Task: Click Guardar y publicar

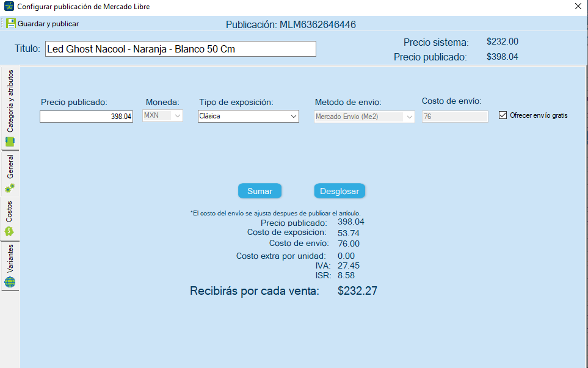Action: point(42,24)
